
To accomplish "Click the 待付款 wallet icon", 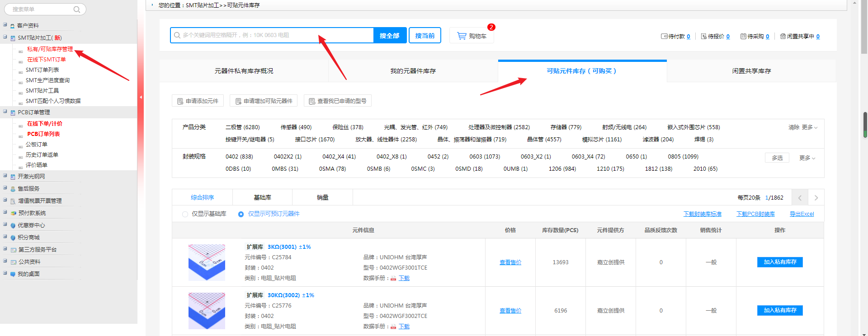I will click(664, 37).
